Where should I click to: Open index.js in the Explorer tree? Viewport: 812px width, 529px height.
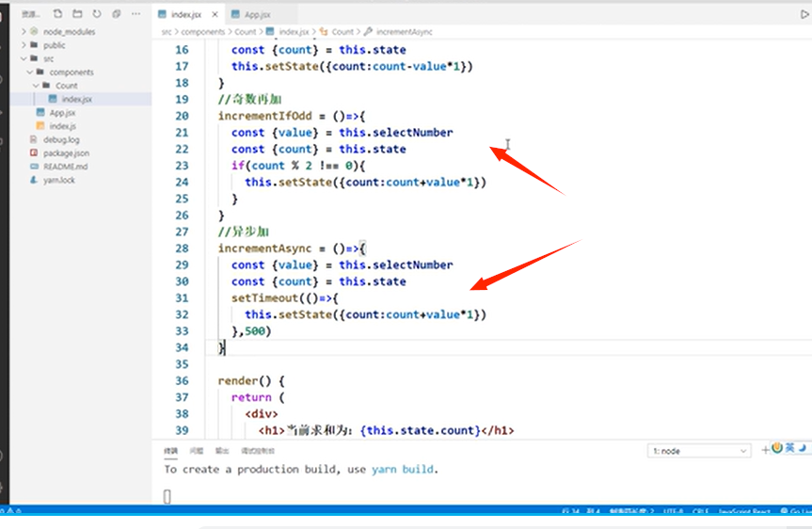coord(63,126)
